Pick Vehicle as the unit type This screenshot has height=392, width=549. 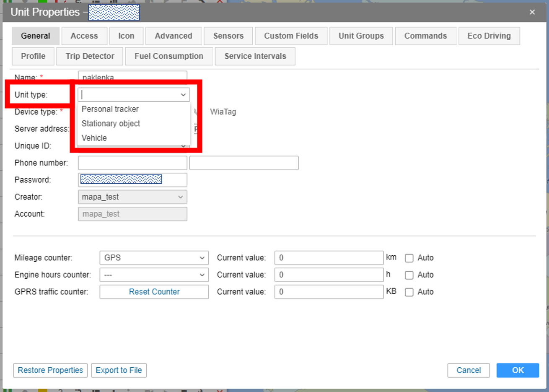94,138
